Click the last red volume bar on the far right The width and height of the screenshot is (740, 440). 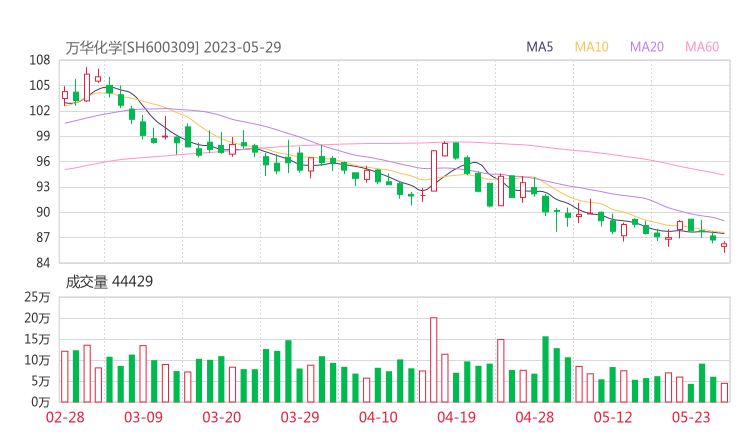point(724,393)
